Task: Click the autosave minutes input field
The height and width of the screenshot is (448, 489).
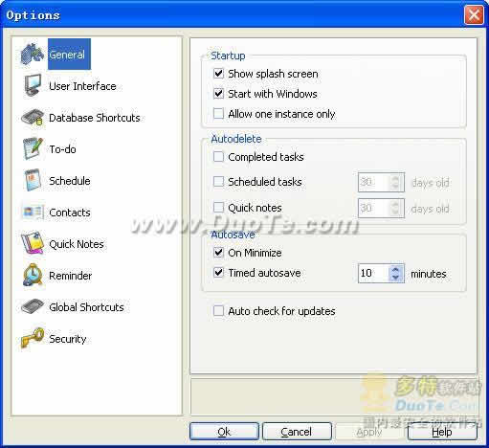Action: coord(374,273)
